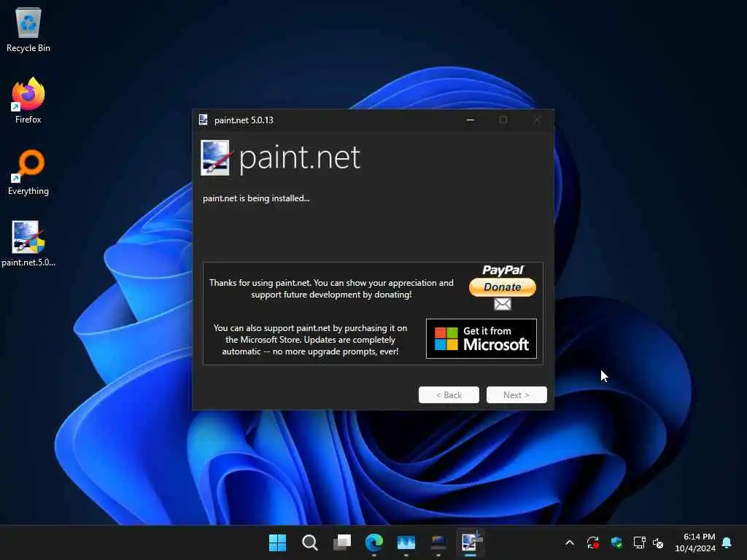Launch Microsoft Edge from the taskbar
The height and width of the screenshot is (560, 747).
click(x=374, y=542)
